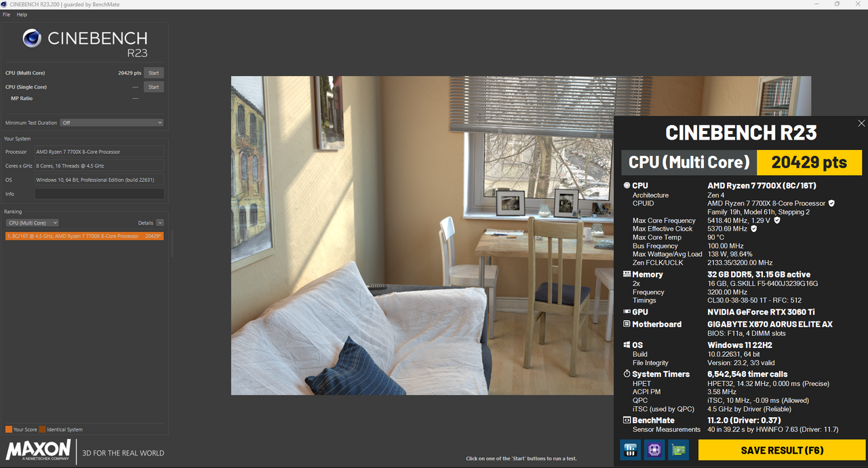Click the green graphics card info icon
Screen dimensions: 868x468
click(678, 450)
